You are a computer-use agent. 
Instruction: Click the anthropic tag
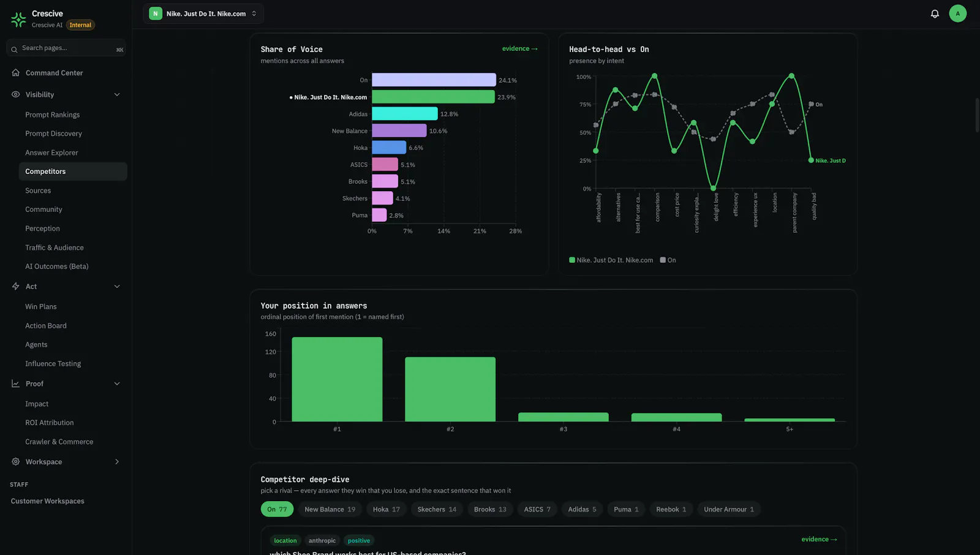(x=322, y=540)
